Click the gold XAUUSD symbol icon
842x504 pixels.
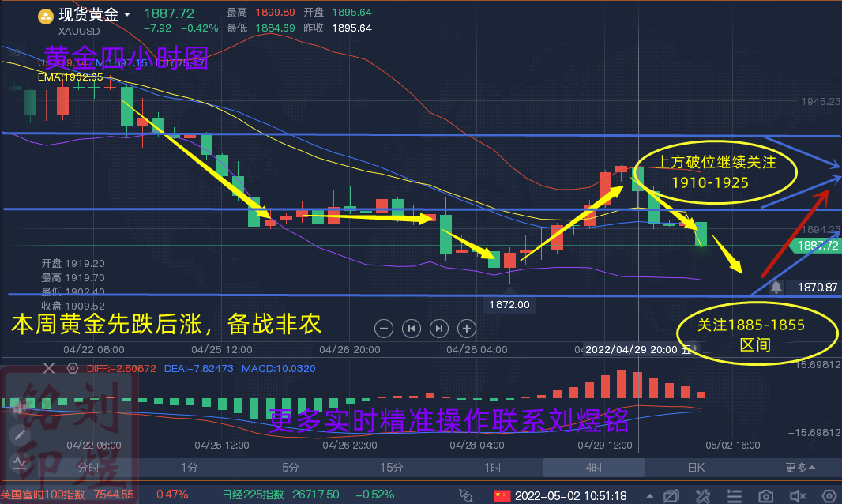(x=46, y=17)
